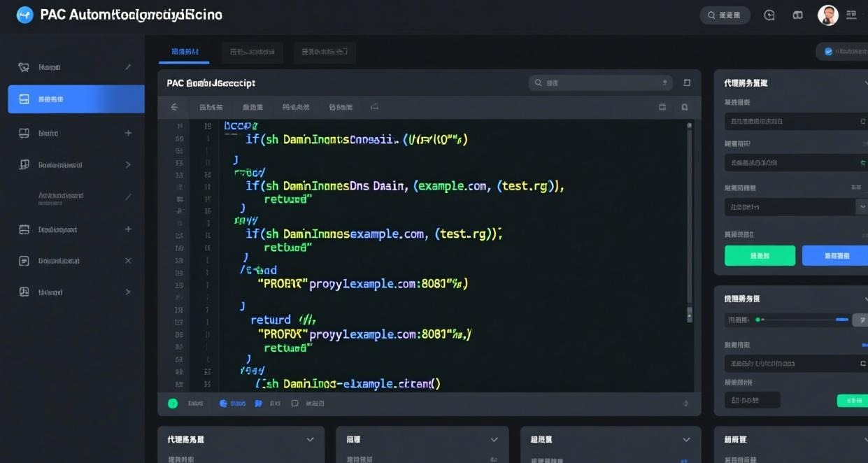Click the large blue button beside the green one
Screen dimensions: 868x463
[835, 255]
